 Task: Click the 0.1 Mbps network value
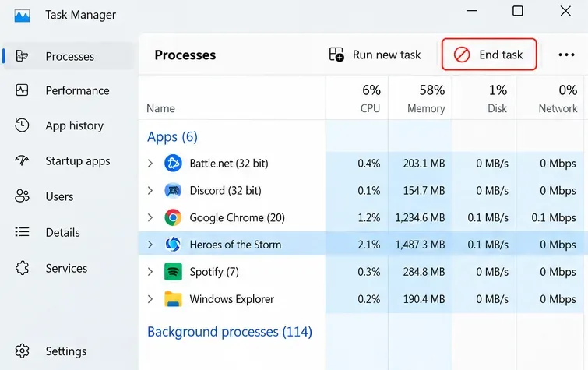pos(554,217)
